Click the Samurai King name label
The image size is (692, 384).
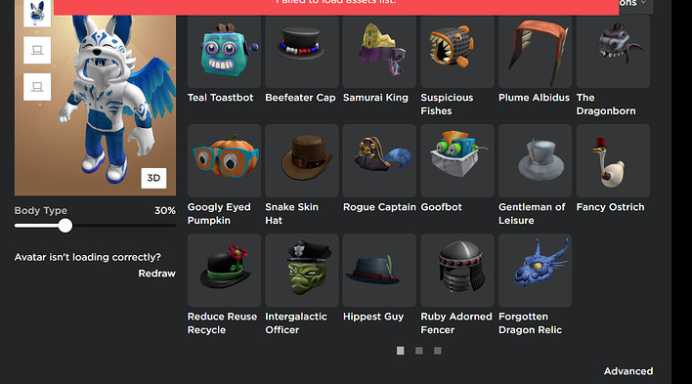tap(376, 98)
